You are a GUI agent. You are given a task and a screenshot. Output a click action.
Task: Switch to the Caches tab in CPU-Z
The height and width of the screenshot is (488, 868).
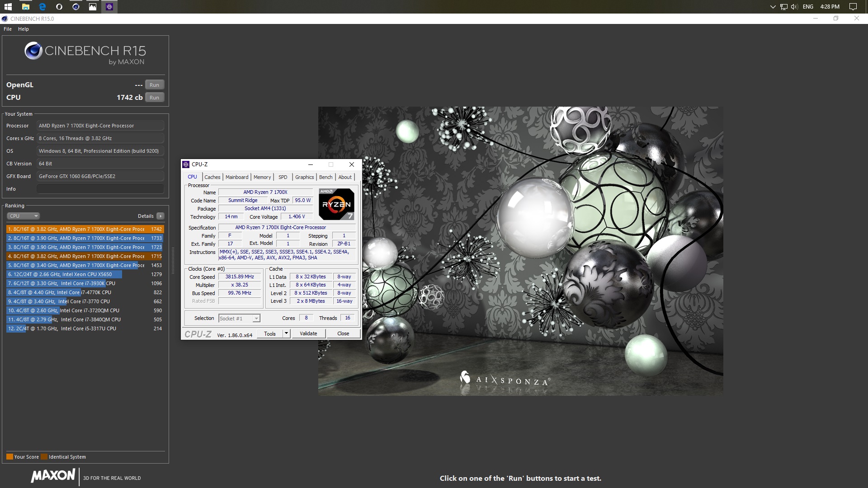click(212, 177)
